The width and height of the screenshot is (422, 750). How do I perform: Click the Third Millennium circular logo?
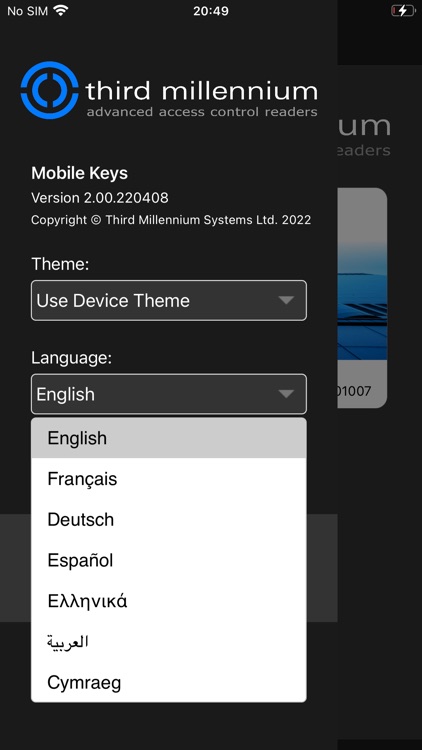click(x=49, y=90)
